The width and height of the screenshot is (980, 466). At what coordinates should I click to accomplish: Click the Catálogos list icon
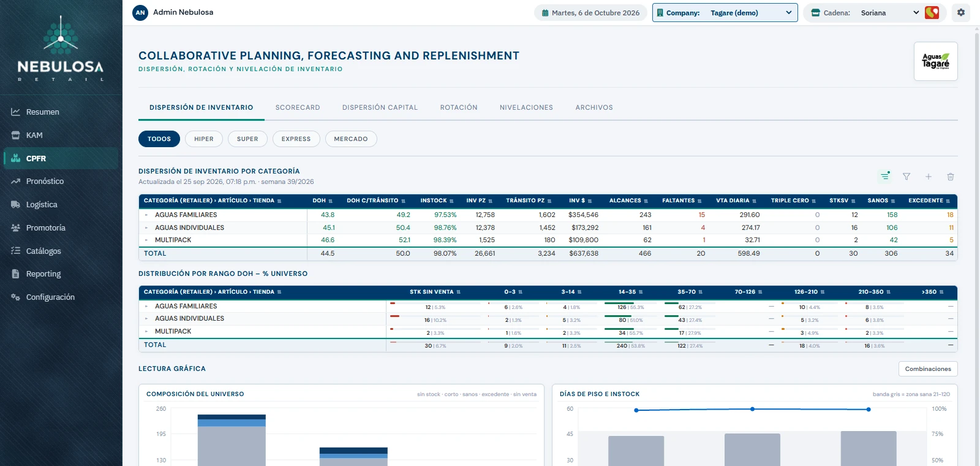[15, 251]
